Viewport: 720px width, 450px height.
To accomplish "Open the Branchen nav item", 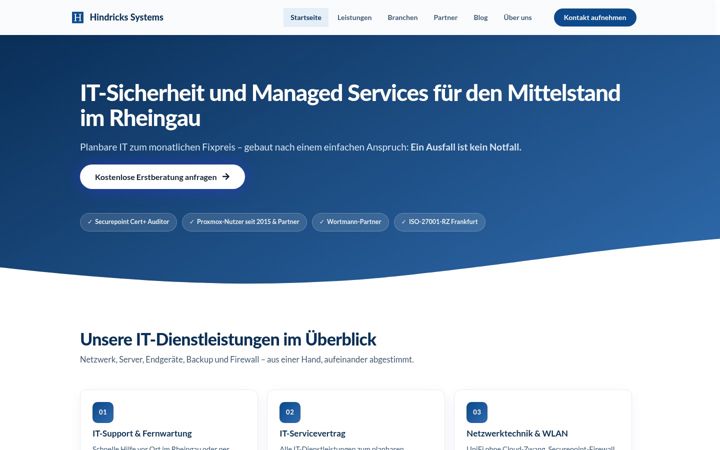I will pyautogui.click(x=403, y=17).
